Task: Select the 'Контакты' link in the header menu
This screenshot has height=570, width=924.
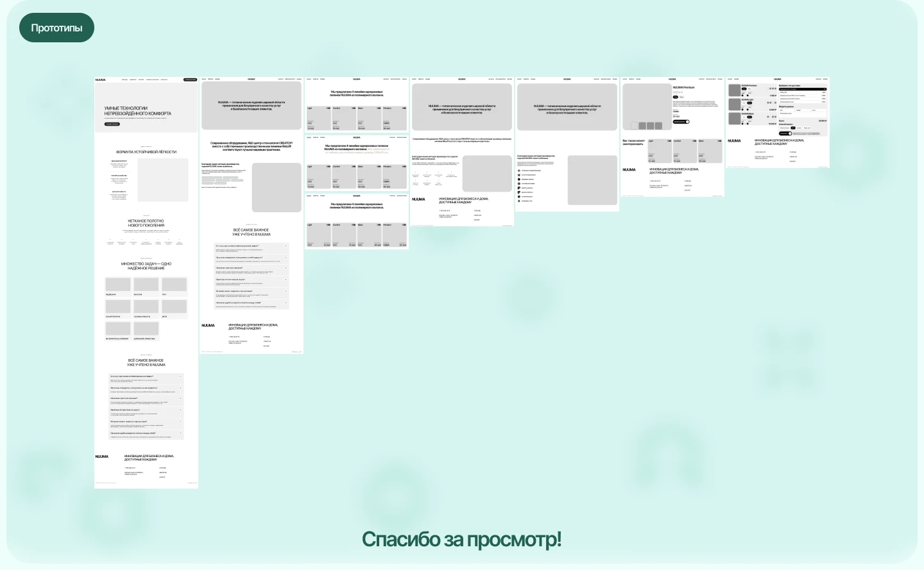Action: tap(164, 80)
